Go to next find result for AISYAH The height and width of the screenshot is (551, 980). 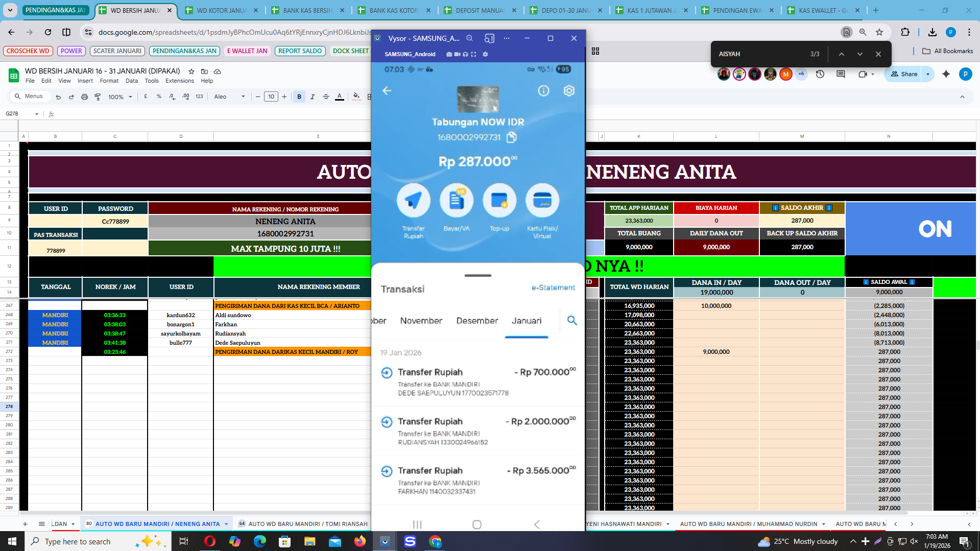(x=859, y=54)
